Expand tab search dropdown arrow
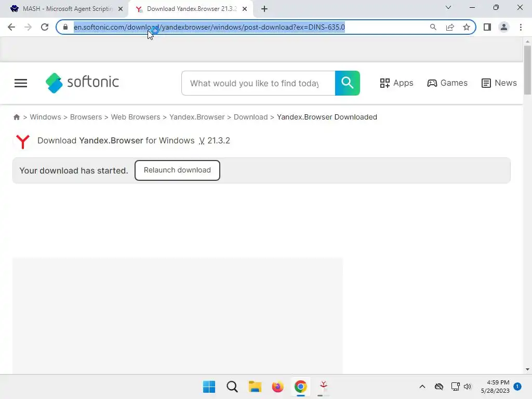The height and width of the screenshot is (399, 532). pos(448,7)
